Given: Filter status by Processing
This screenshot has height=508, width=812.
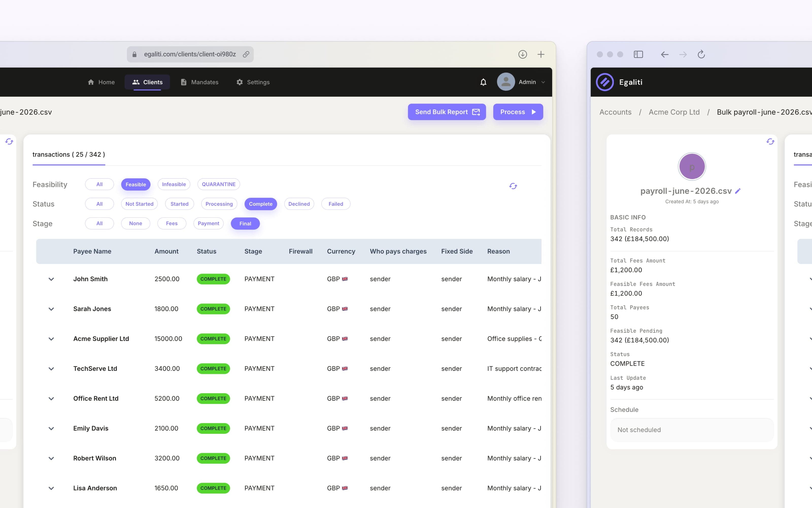Looking at the screenshot, I should coord(219,204).
